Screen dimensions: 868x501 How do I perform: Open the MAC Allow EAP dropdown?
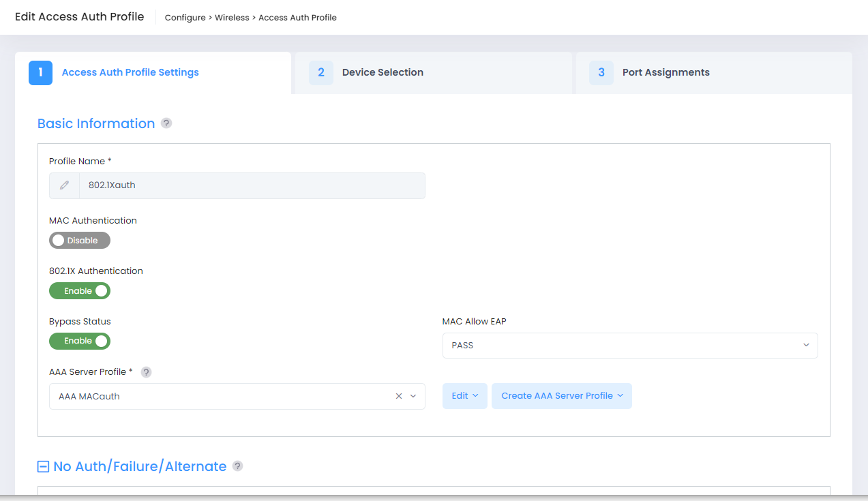click(x=629, y=346)
